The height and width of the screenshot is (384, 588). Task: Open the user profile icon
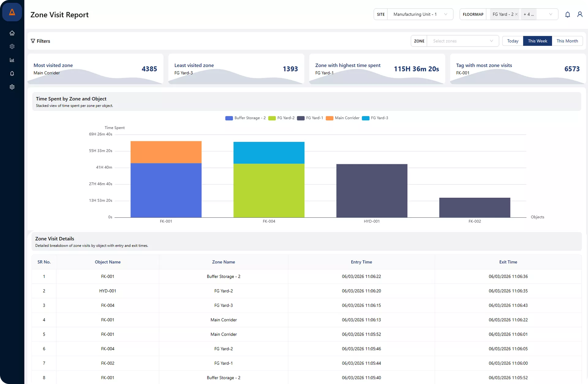(580, 14)
